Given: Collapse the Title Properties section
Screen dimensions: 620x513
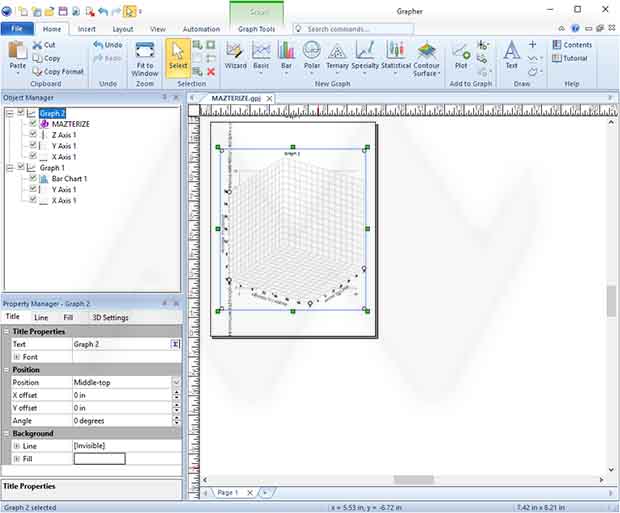Looking at the screenshot, I should [x=6, y=331].
